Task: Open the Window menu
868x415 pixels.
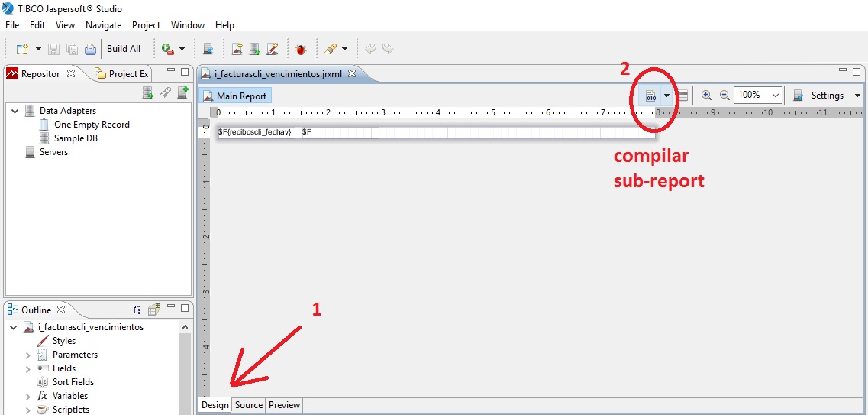Action: pos(188,25)
